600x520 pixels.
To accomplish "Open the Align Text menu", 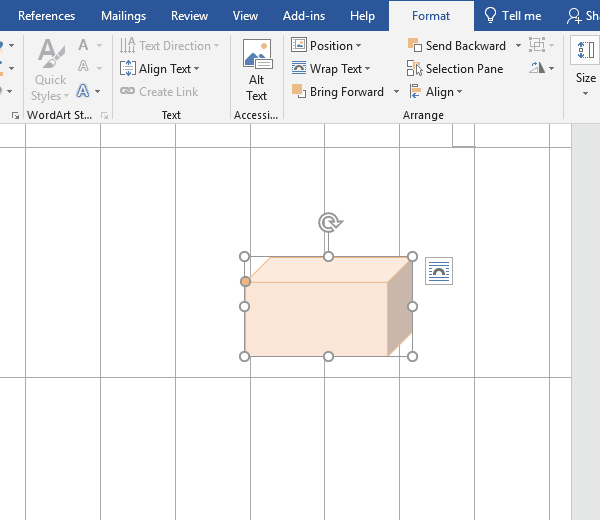I will 160,69.
